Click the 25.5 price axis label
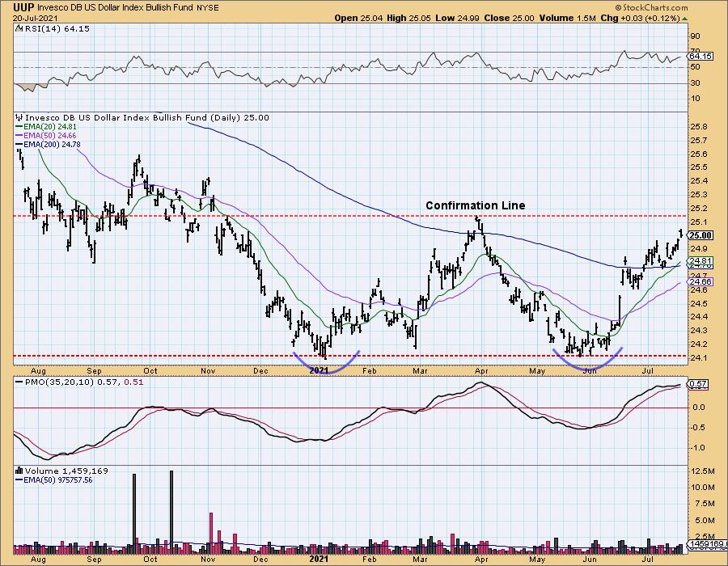Image resolution: width=728 pixels, height=566 pixels. point(699,167)
